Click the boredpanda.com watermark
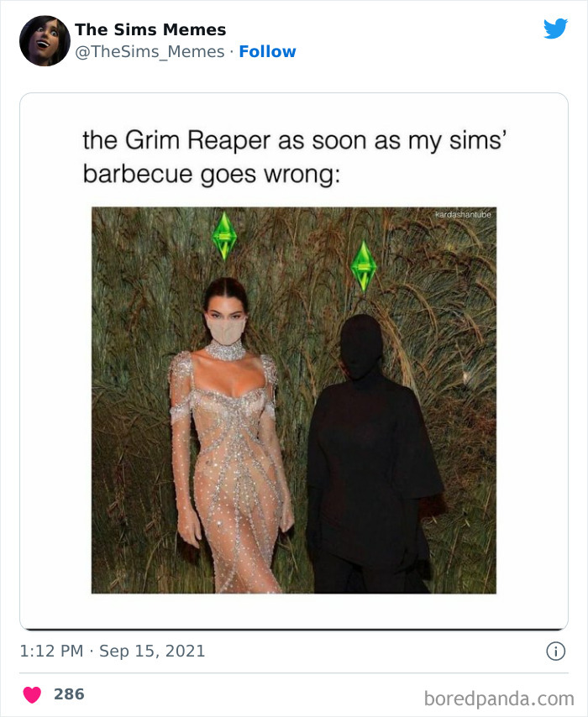This screenshot has height=717, width=588. pos(499,699)
